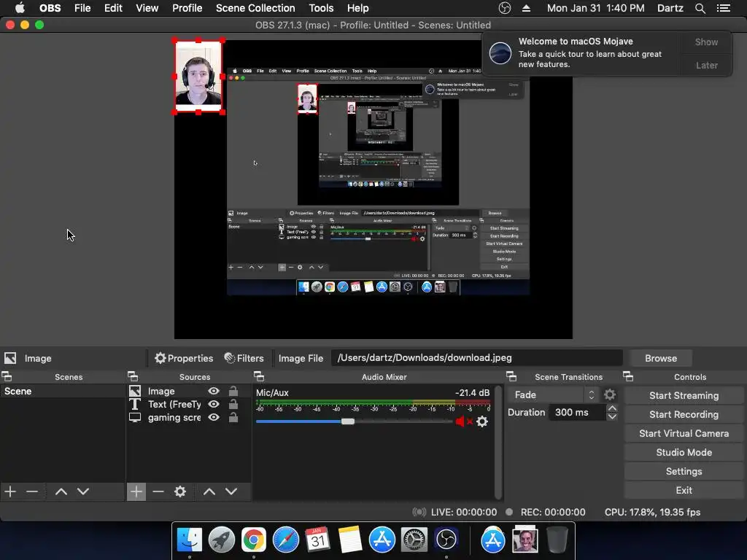Screen dimensions: 747x560
Task: Click the Mic/Aux level meter bar
Action: tap(373, 402)
